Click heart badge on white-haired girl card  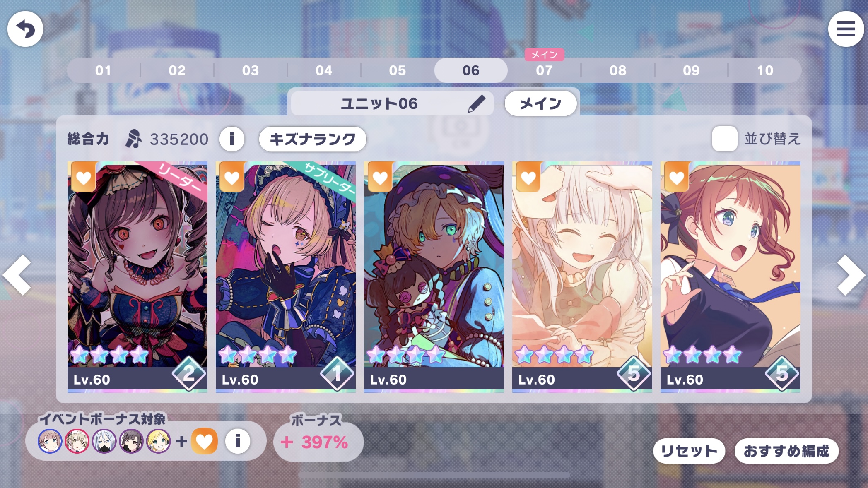tap(528, 177)
